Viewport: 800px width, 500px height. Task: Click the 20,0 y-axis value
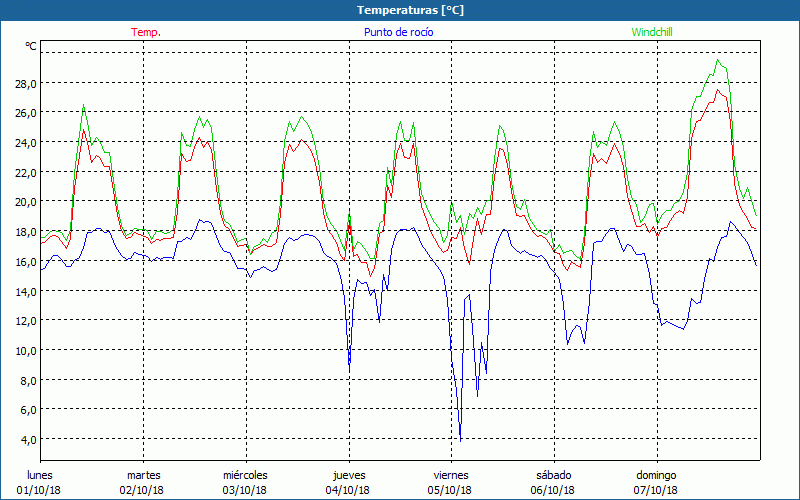pyautogui.click(x=26, y=202)
